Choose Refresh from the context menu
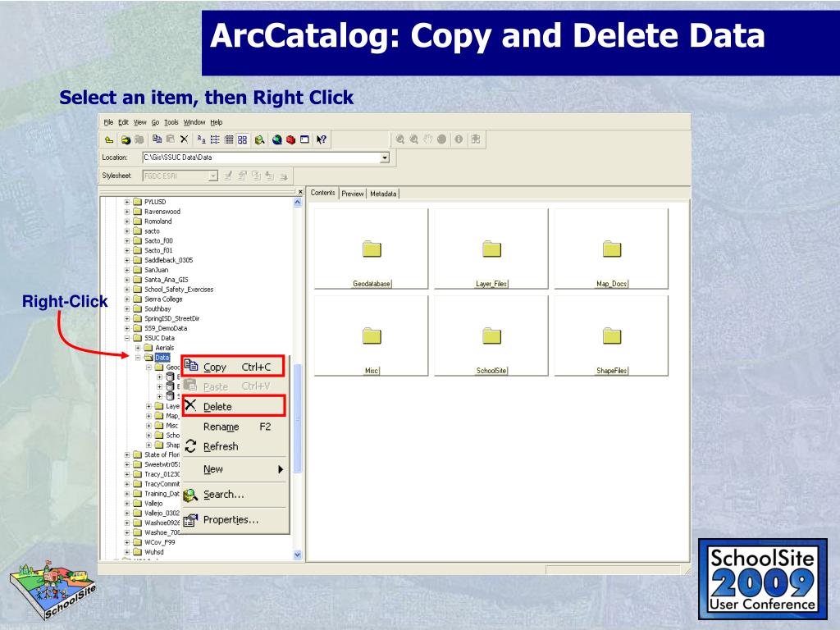 [x=235, y=446]
